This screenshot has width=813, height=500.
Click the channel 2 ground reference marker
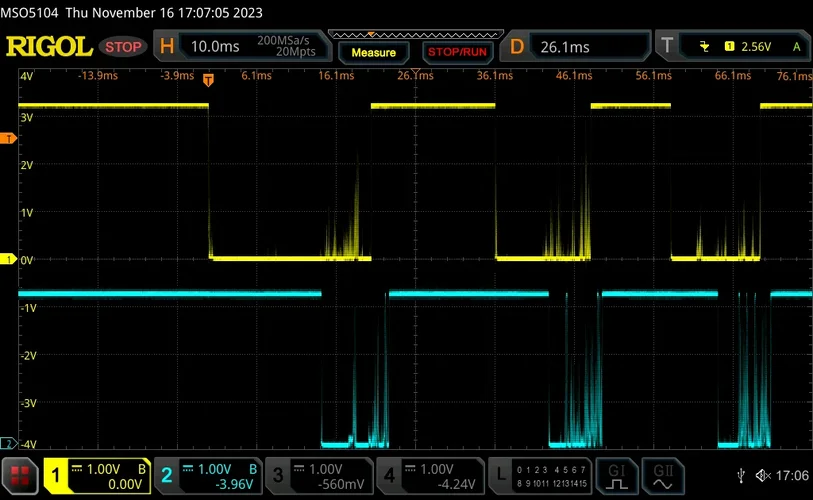9,443
